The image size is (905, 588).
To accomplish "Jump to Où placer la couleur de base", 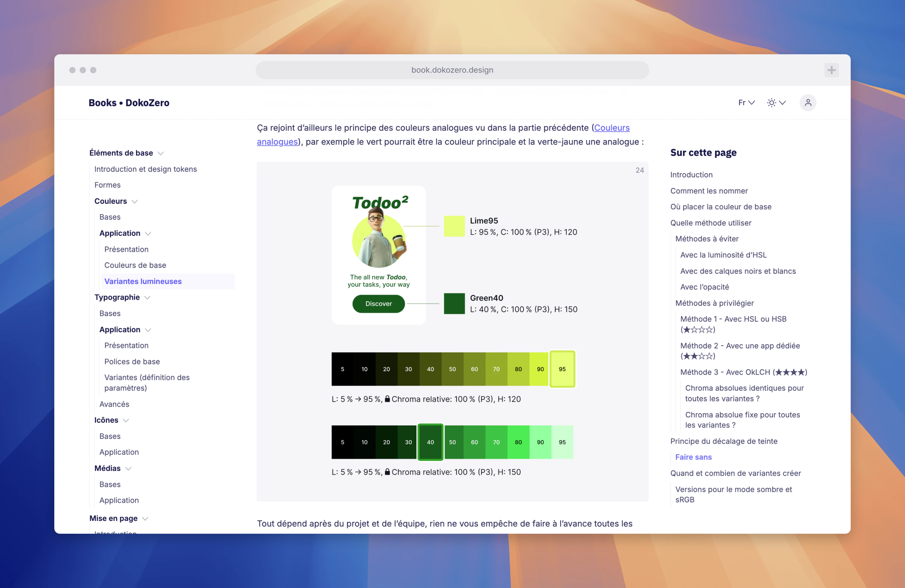I will [x=721, y=207].
